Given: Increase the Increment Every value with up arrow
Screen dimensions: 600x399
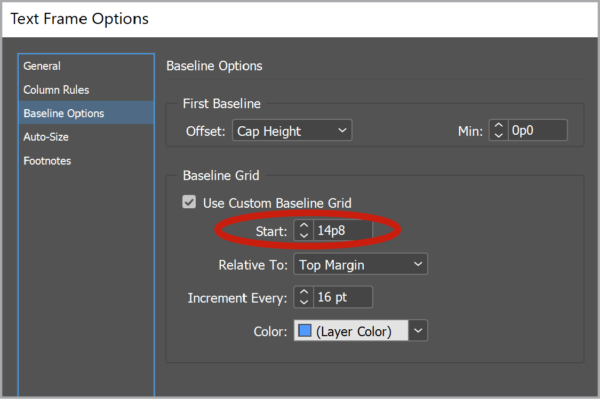Looking at the screenshot, I should coord(304,292).
